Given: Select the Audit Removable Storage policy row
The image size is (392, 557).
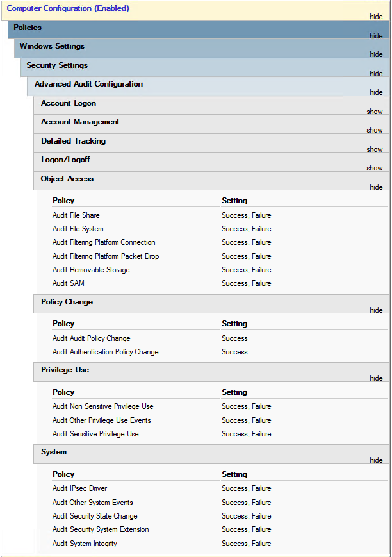Looking at the screenshot, I should pos(91,270).
